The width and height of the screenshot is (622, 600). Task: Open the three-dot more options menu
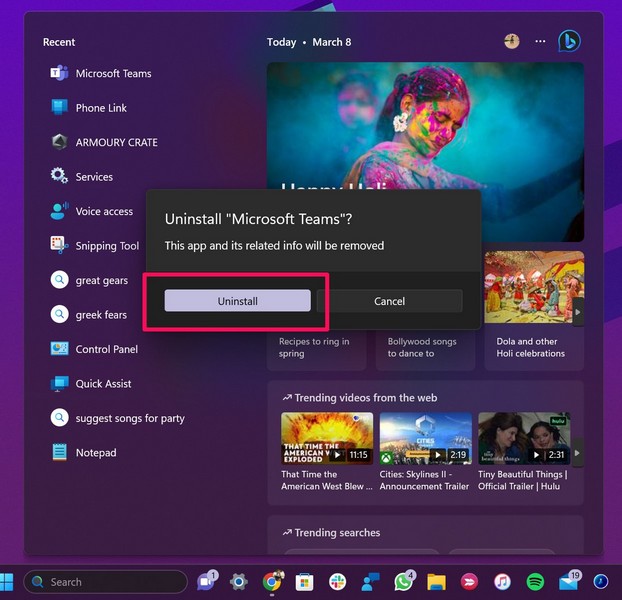540,42
